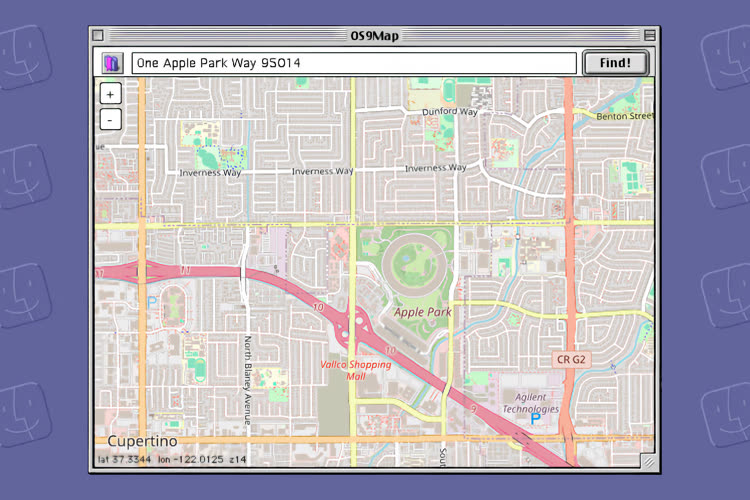Click the Find! button

point(615,63)
